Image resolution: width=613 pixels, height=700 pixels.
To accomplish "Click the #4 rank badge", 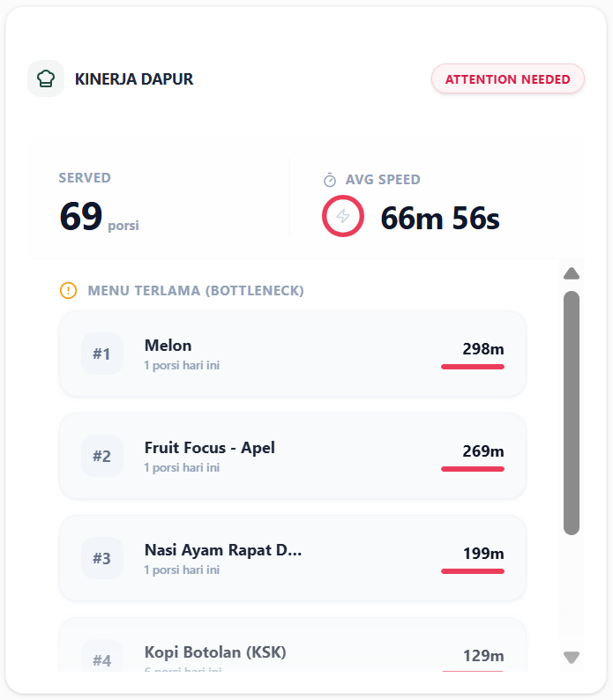I will coord(101,659).
